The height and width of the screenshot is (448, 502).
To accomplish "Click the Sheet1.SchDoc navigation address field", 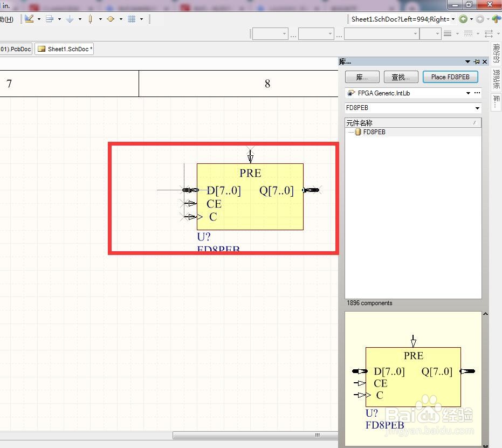I will 400,19.
